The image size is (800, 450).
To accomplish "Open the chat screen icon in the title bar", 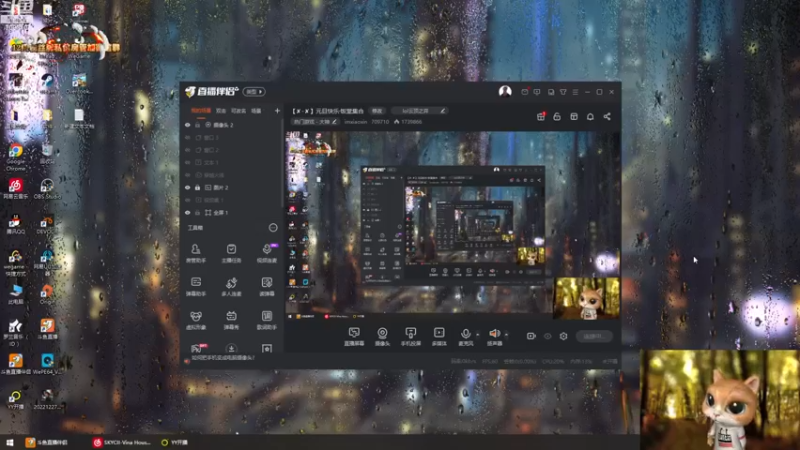I will pos(537,92).
